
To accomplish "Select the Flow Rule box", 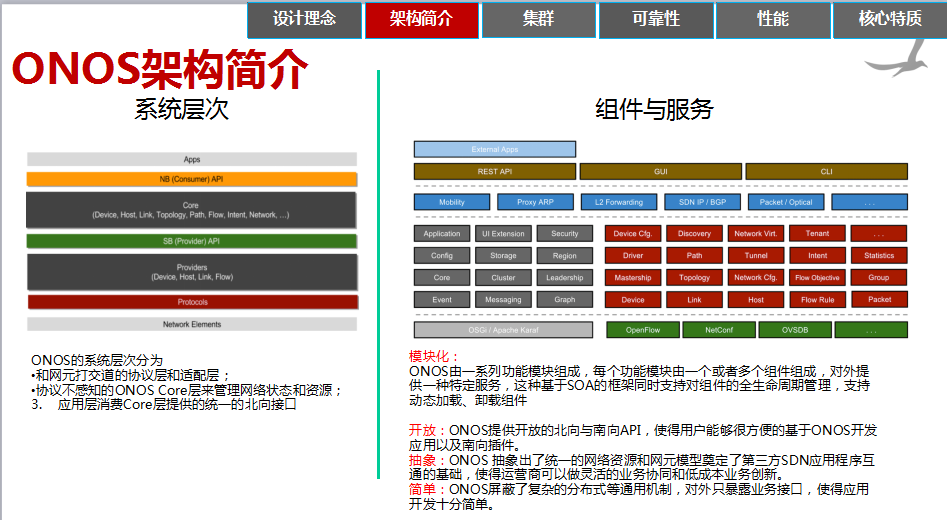I will point(818,300).
